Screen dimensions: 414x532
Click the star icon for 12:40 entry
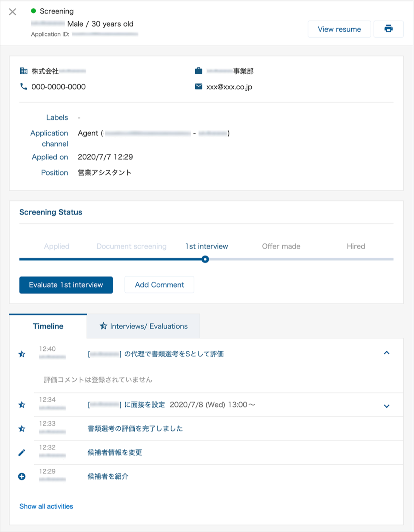22,354
